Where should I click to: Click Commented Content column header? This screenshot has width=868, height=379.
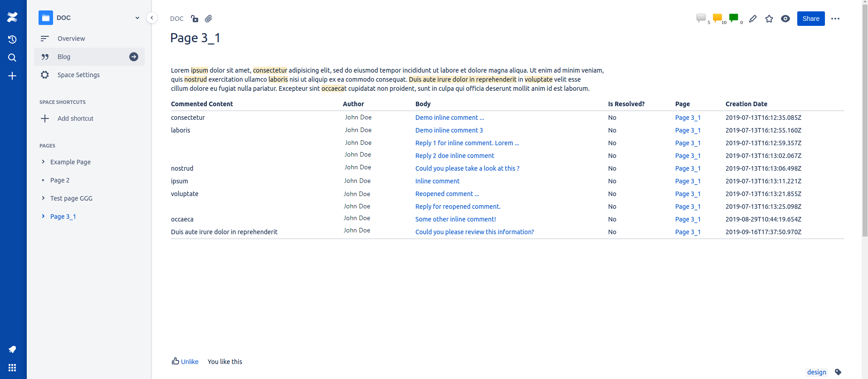point(202,104)
